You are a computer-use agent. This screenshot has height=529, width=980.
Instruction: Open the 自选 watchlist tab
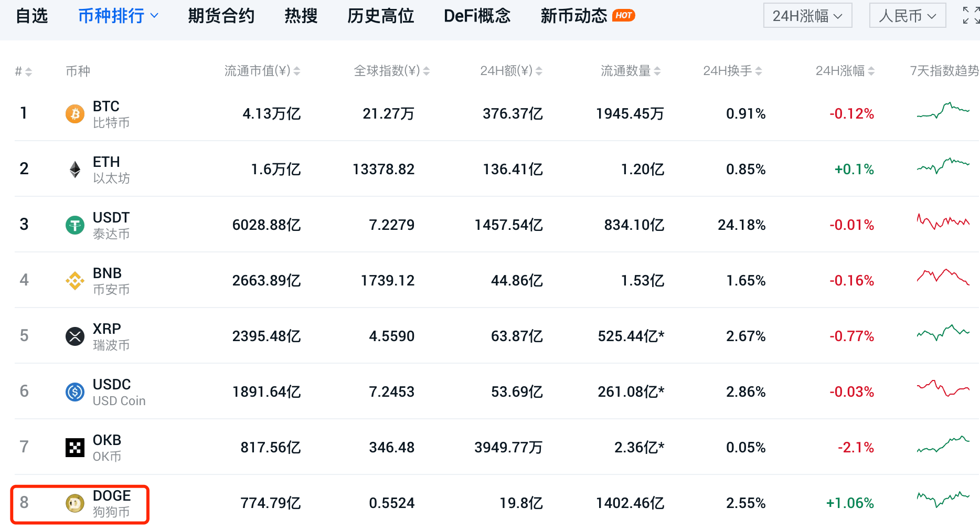[x=31, y=16]
